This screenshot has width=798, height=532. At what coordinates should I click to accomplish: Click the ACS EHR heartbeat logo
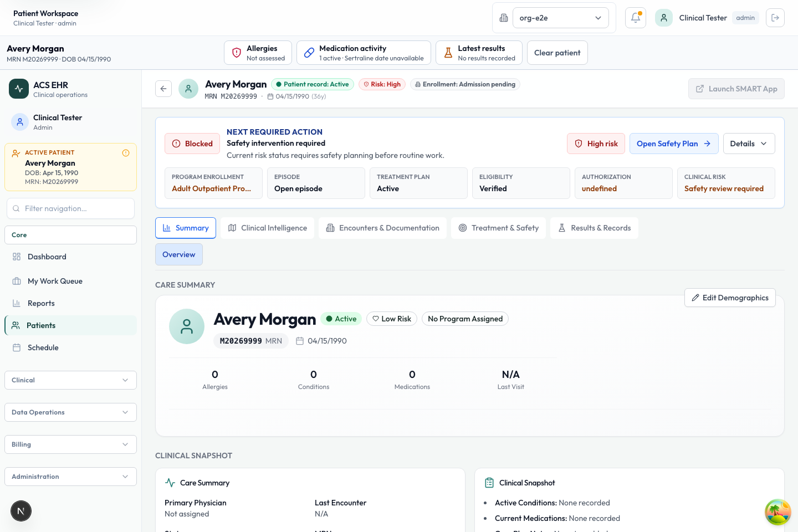(19, 89)
